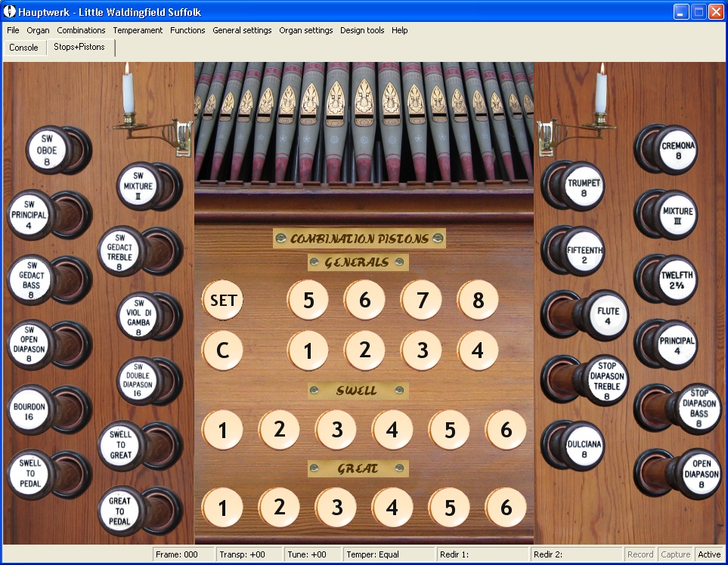Image resolution: width=728 pixels, height=565 pixels.
Task: Pull the Trumpet 8 stop knob
Action: (584, 187)
